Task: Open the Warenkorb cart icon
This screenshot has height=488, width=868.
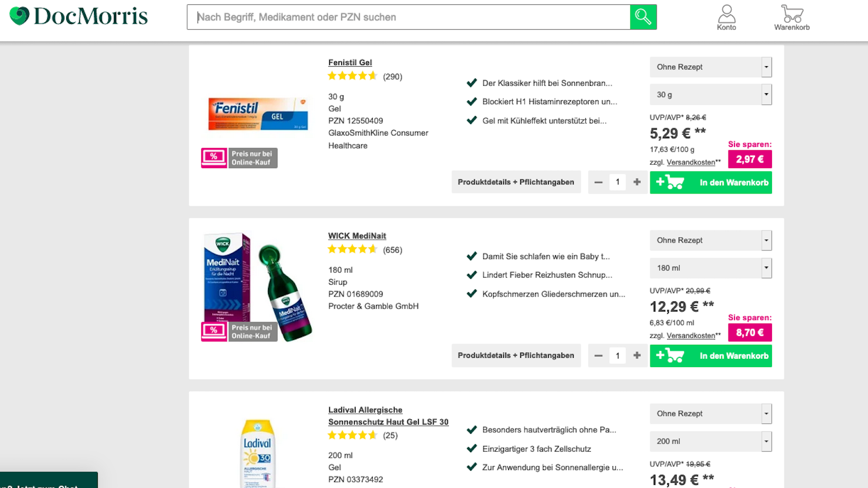Action: [792, 17]
